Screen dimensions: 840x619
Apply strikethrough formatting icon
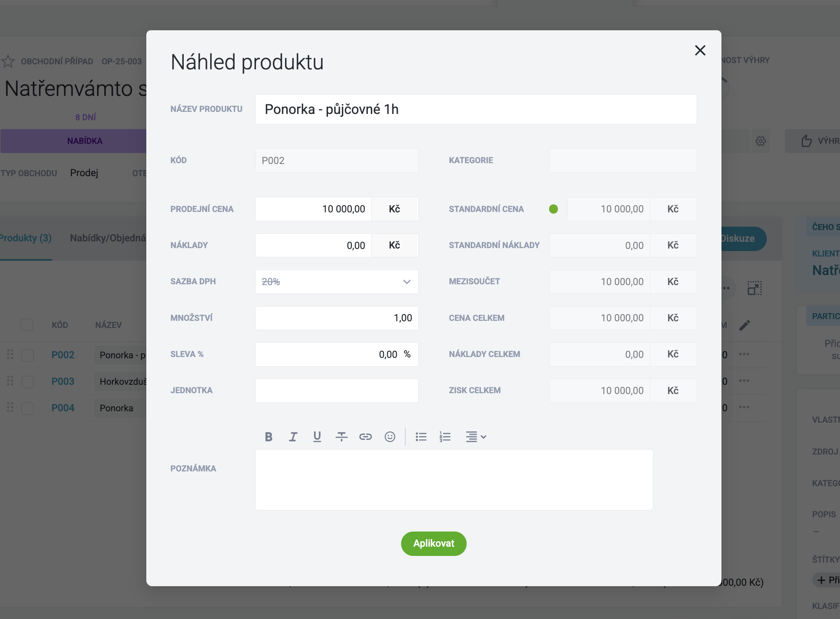point(341,437)
